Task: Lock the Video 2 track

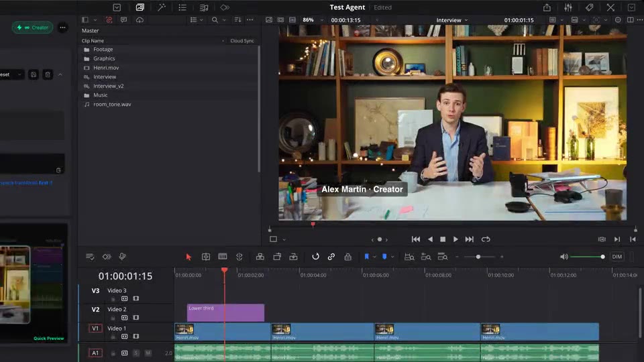Action: point(113,318)
